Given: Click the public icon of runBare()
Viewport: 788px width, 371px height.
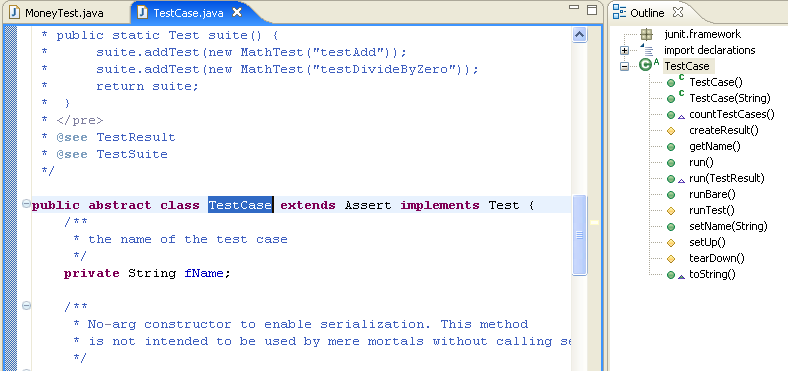Looking at the screenshot, I should (x=671, y=195).
